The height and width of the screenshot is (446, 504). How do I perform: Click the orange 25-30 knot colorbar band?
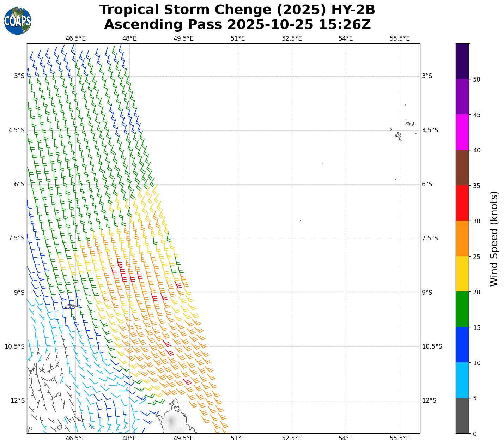[462, 239]
